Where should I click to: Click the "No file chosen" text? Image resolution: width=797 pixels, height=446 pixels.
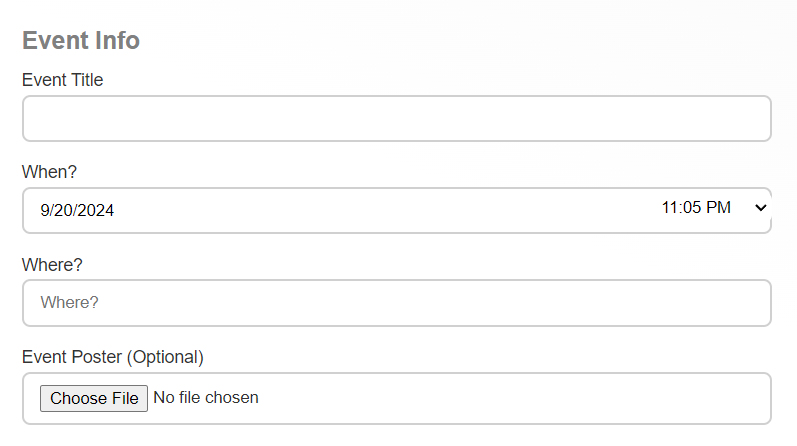point(206,398)
